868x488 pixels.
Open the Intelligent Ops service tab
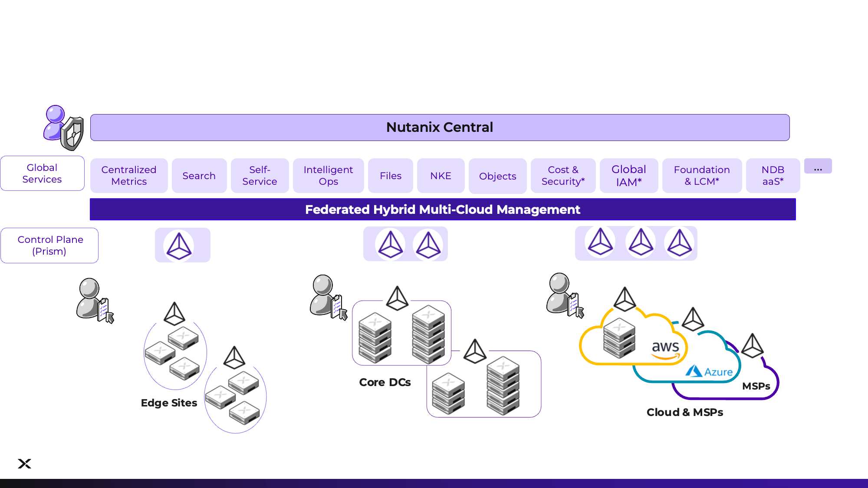click(329, 175)
